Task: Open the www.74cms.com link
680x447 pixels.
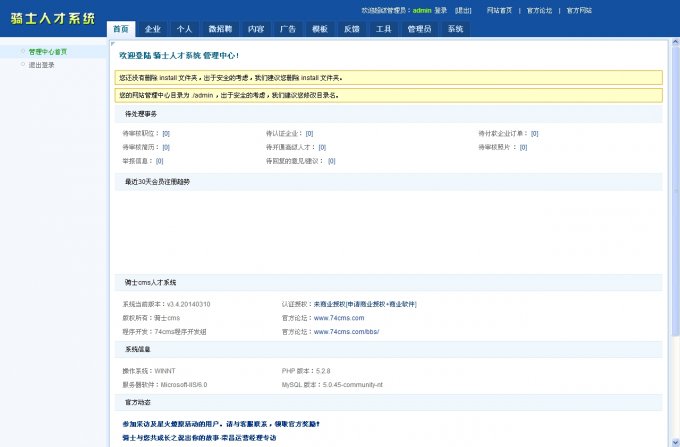Action: (339, 318)
